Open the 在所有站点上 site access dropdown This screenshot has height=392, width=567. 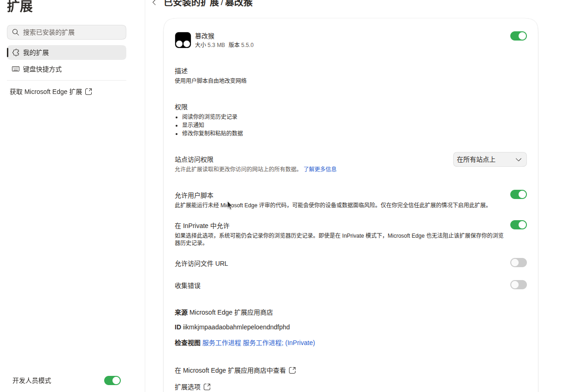(x=490, y=159)
